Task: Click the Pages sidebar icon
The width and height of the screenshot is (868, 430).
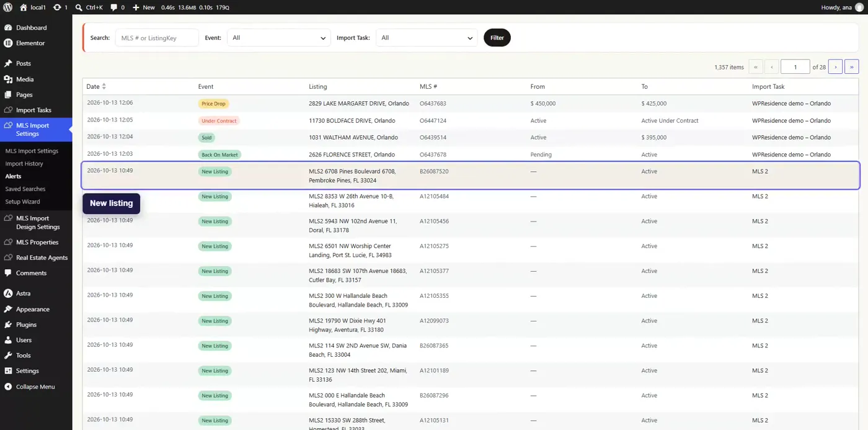Action: point(8,95)
